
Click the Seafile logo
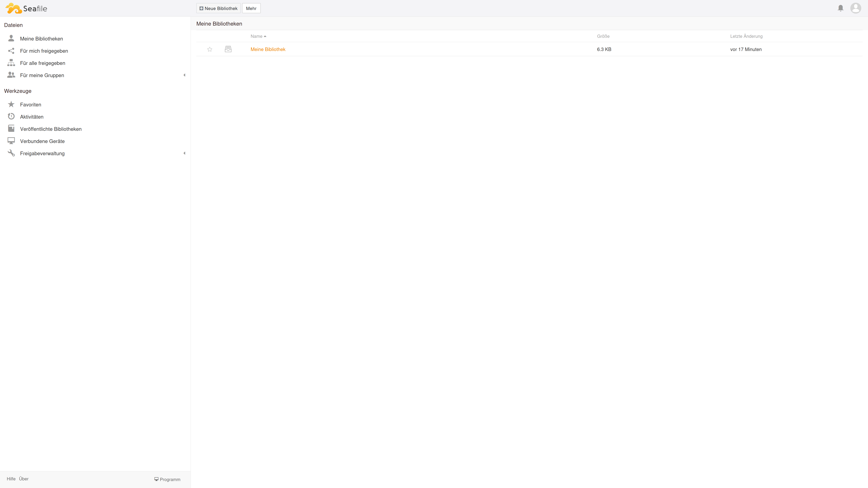pyautogui.click(x=26, y=8)
